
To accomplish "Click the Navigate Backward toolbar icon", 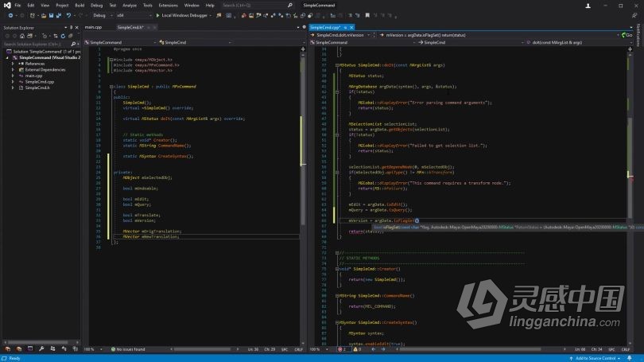I will 10,16.
